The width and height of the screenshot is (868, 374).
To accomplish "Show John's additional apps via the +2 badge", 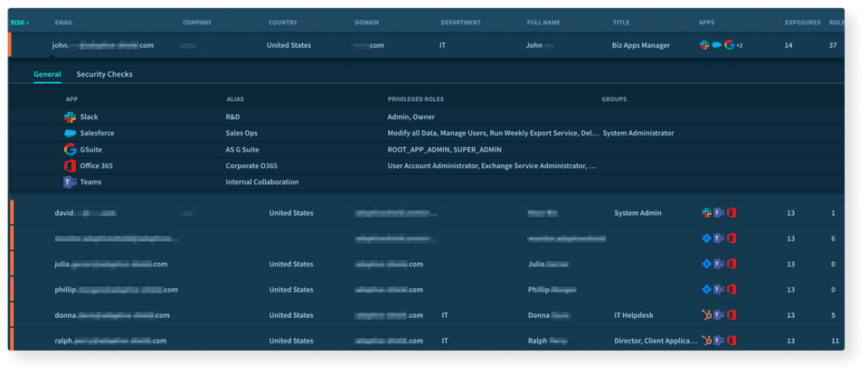I will pyautogui.click(x=740, y=45).
